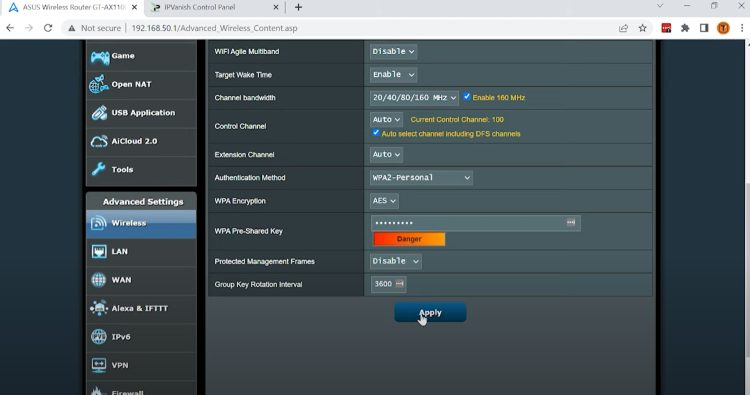This screenshot has height=395, width=750.
Task: Open the Chrome three-dot menu
Action: tap(742, 28)
